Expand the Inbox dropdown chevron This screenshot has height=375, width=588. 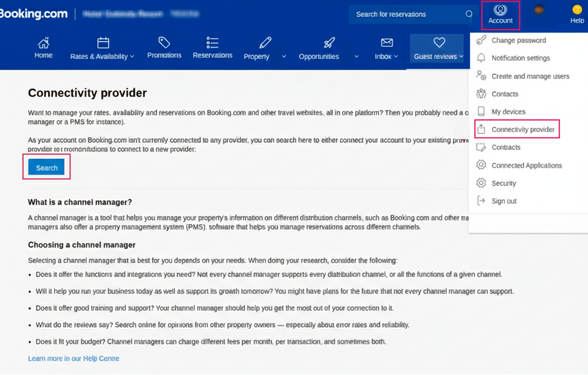click(x=396, y=57)
